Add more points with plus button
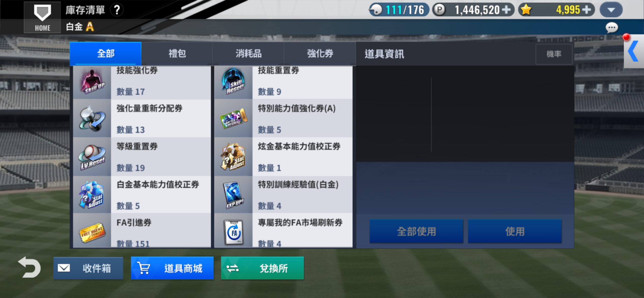This screenshot has width=644, height=298. (506, 10)
